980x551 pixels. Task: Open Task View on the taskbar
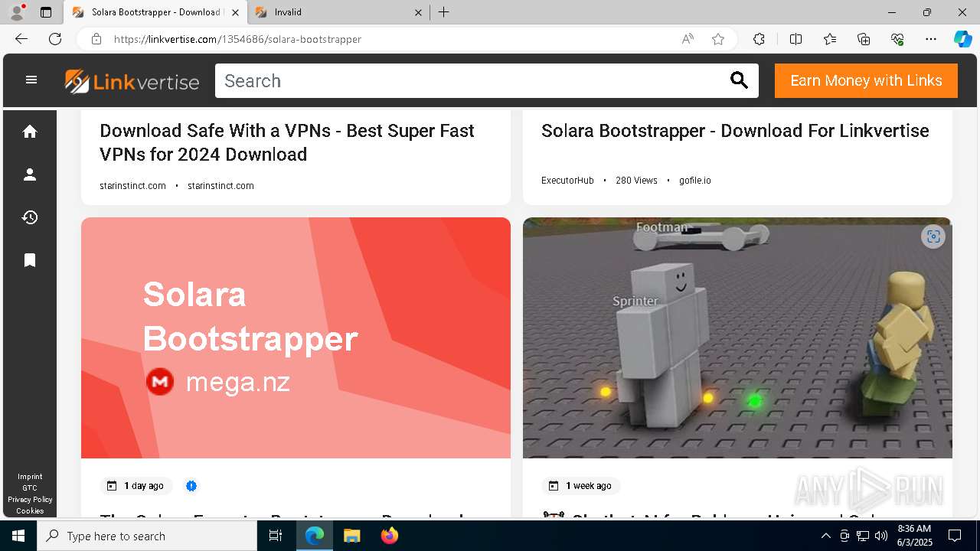pos(276,536)
